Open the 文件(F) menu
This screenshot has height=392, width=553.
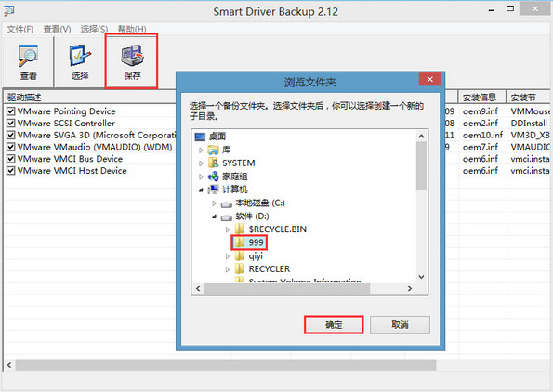[20, 29]
